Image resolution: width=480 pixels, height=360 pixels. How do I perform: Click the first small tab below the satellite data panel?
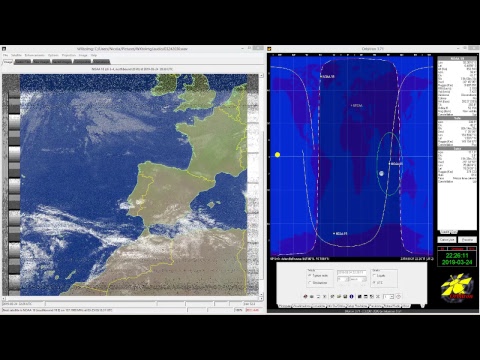tap(445, 232)
